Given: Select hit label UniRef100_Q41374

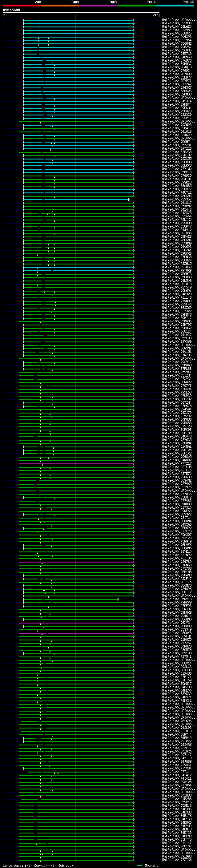Looking at the screenshot, I should click(x=176, y=101).
